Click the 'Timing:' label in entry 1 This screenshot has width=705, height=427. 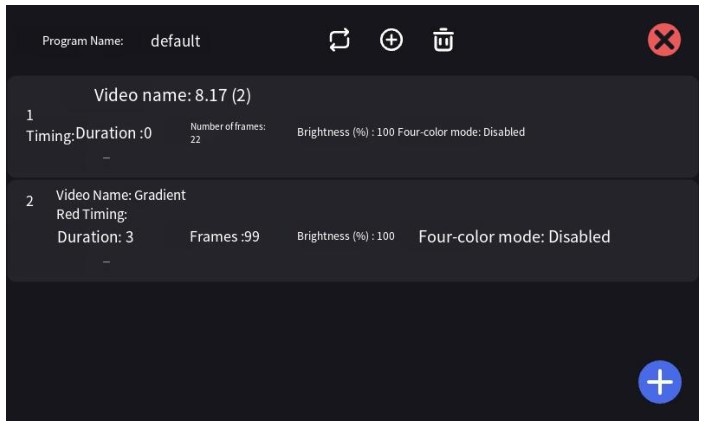coord(50,136)
